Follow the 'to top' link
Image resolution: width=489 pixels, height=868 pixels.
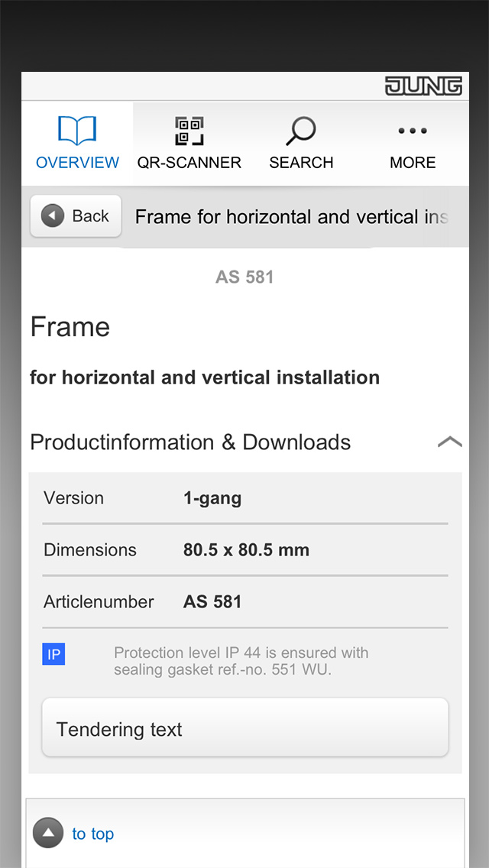(93, 834)
